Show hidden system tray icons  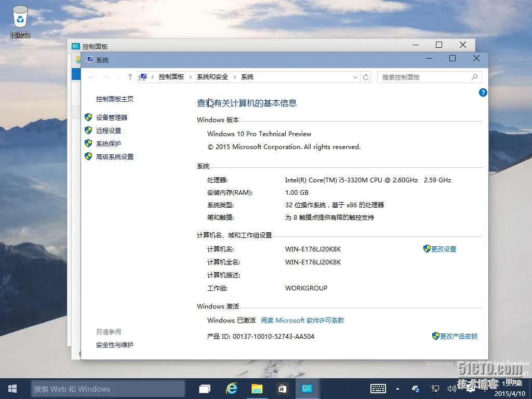[x=397, y=389]
